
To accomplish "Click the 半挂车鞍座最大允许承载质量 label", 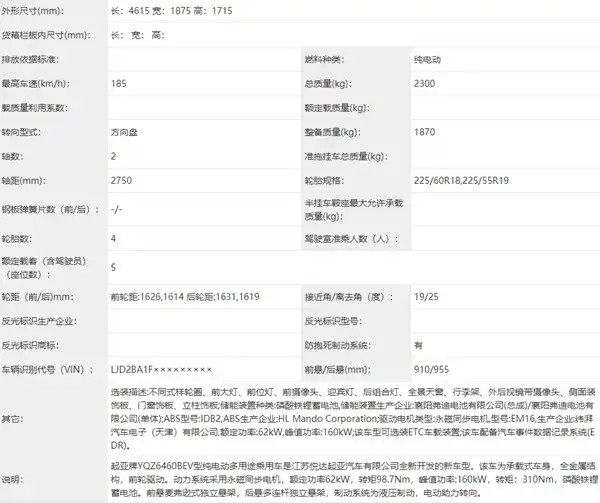I will tap(354, 209).
